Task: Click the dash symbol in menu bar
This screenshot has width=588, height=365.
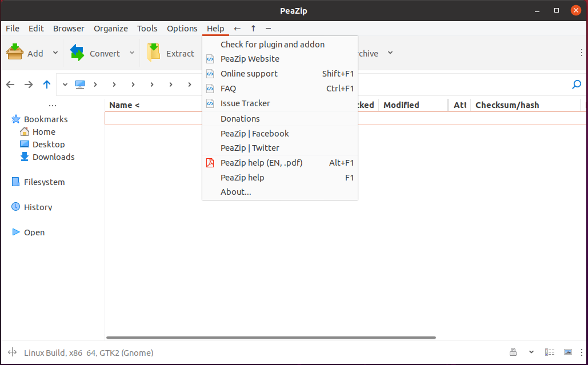Action: click(268, 29)
